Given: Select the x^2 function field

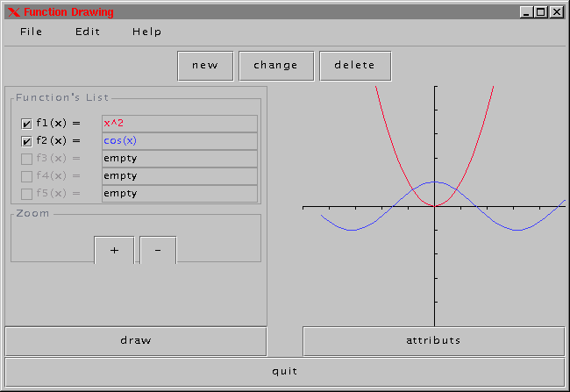Looking at the screenshot, I should click(x=180, y=124).
